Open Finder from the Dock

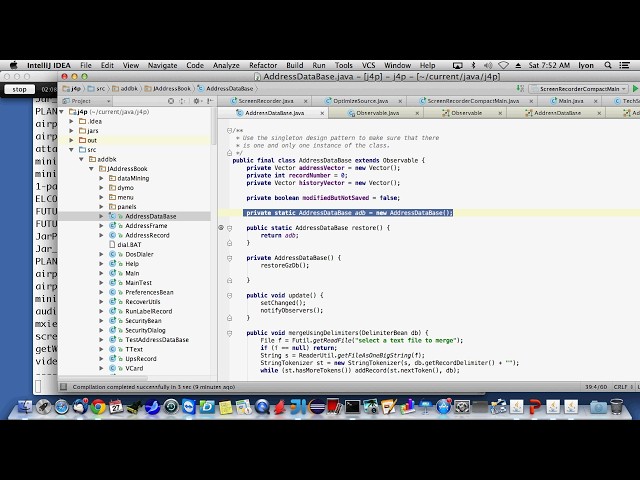pos(25,407)
